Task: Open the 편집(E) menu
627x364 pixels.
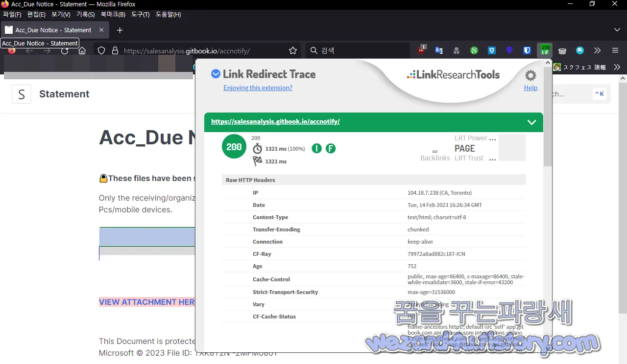Action: pyautogui.click(x=36, y=14)
